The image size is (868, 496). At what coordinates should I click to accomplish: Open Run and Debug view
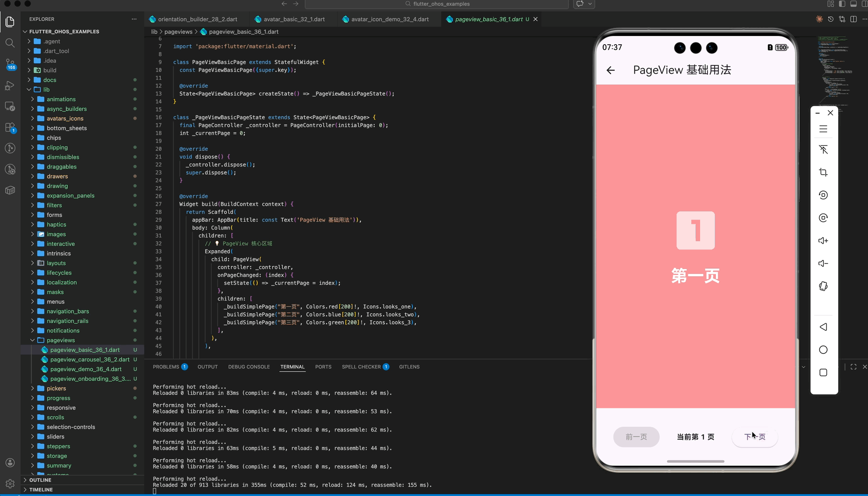pos(10,85)
